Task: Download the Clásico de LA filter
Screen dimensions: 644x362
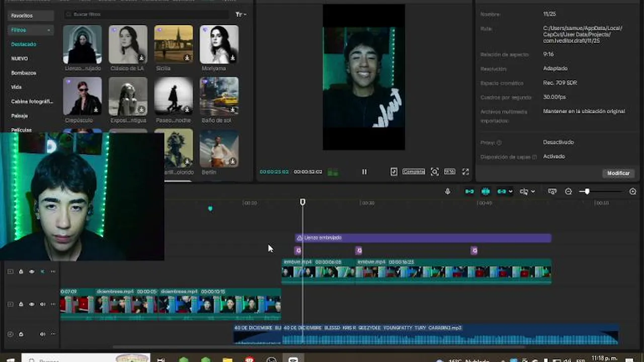Action: pyautogui.click(x=142, y=58)
